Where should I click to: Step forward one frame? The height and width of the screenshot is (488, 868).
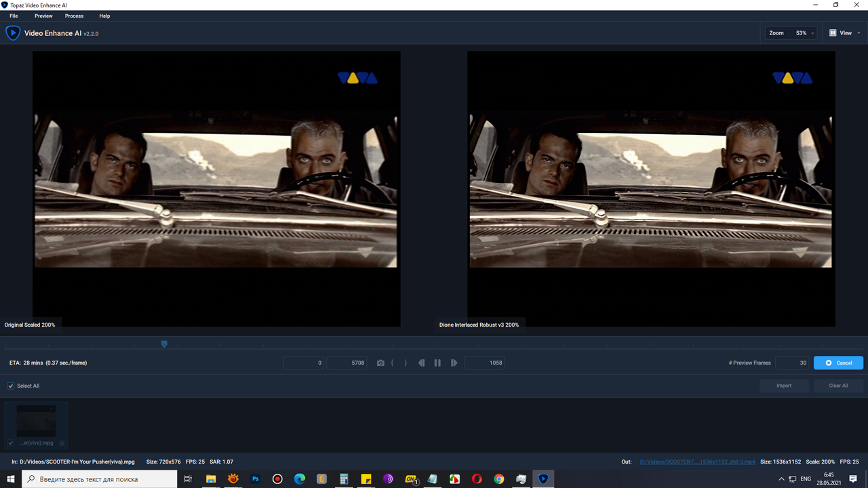click(x=454, y=363)
